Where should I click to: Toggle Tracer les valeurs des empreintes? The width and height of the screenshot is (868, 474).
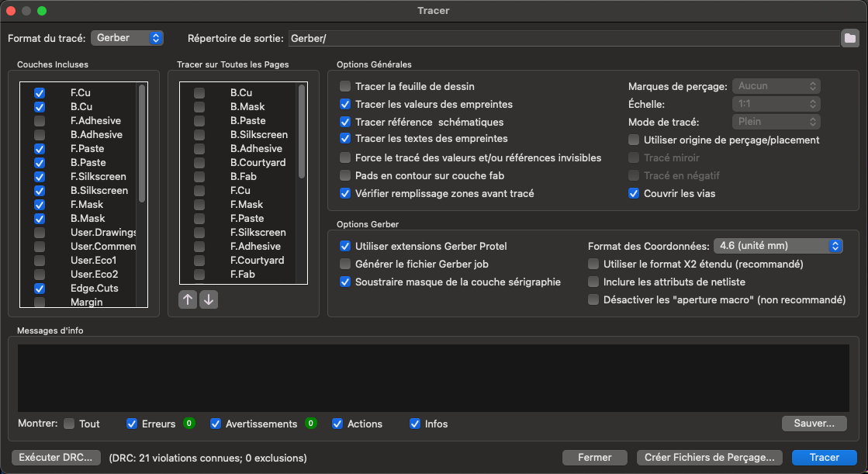coord(345,104)
